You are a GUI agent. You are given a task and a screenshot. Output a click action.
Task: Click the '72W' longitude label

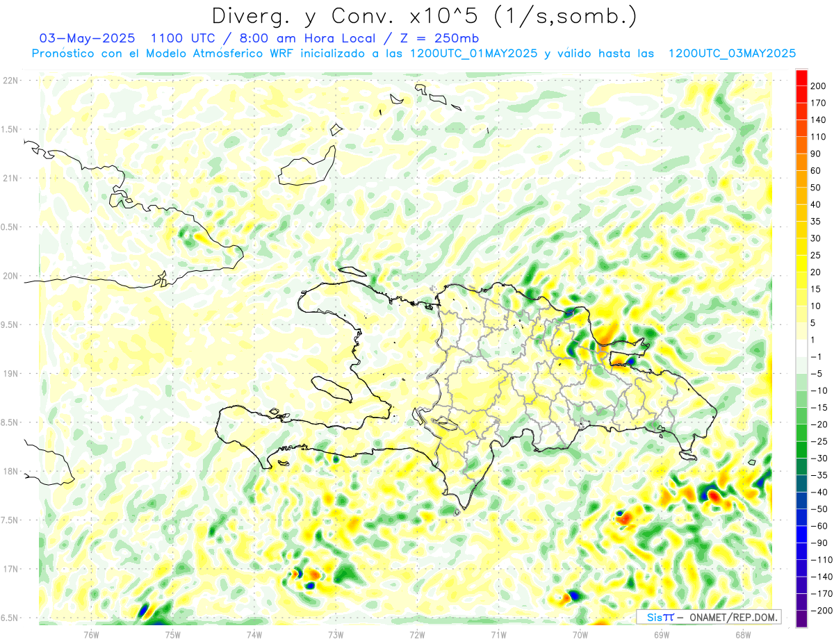click(417, 634)
